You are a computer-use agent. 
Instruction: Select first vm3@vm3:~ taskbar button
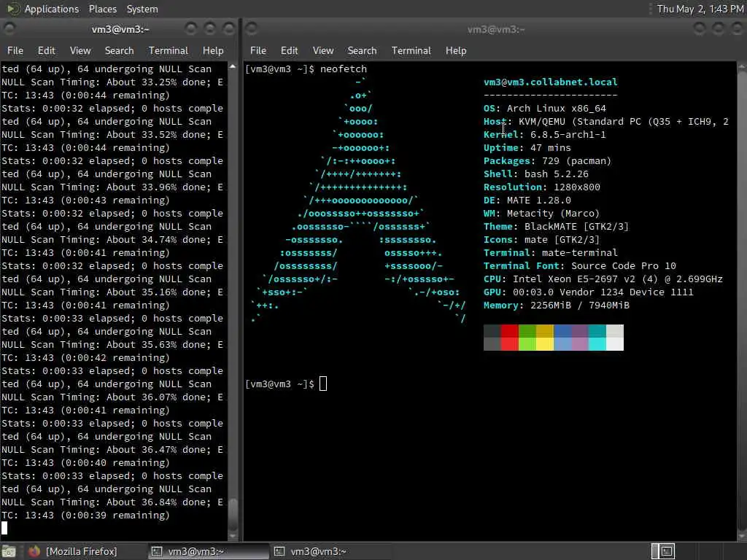208,551
